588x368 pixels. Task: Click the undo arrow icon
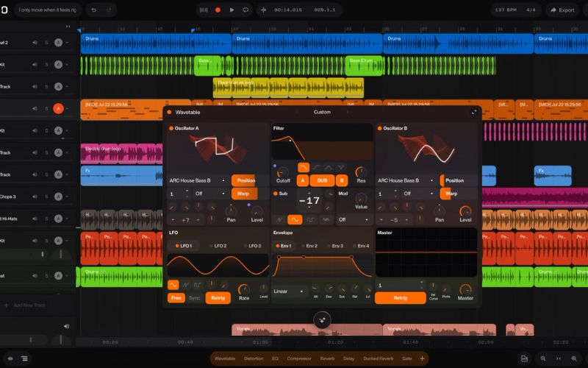pyautogui.click(x=94, y=10)
